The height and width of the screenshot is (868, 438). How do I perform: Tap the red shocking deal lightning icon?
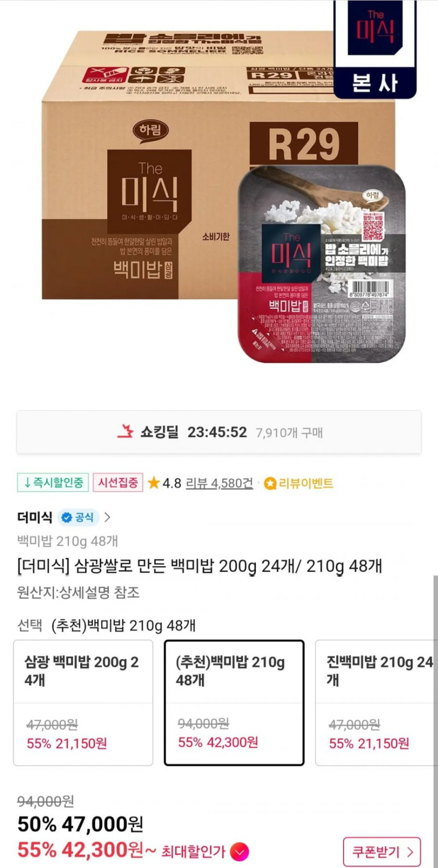tap(125, 432)
